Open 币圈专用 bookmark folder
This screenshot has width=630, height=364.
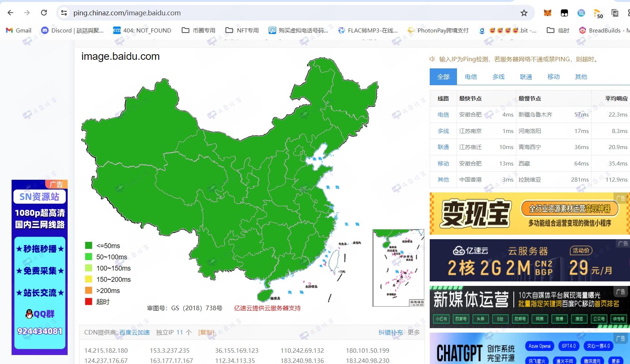click(198, 30)
